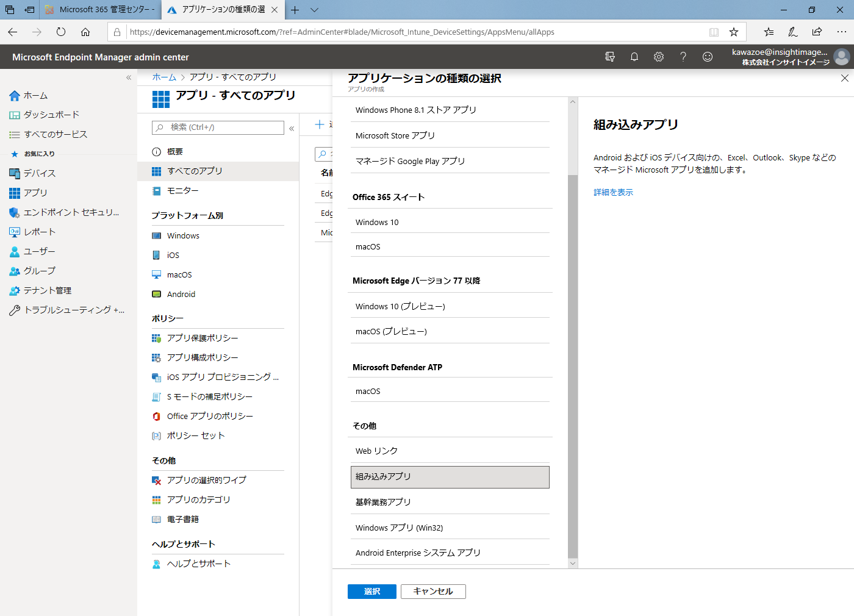This screenshot has width=854, height=616.
Task: Select All apps (すべてのアプリ) menu item
Action: 218,171
